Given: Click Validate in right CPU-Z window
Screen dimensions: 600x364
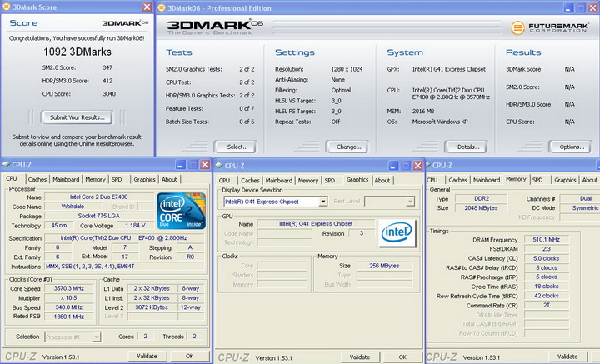Looking at the screenshot, I should [567, 356].
